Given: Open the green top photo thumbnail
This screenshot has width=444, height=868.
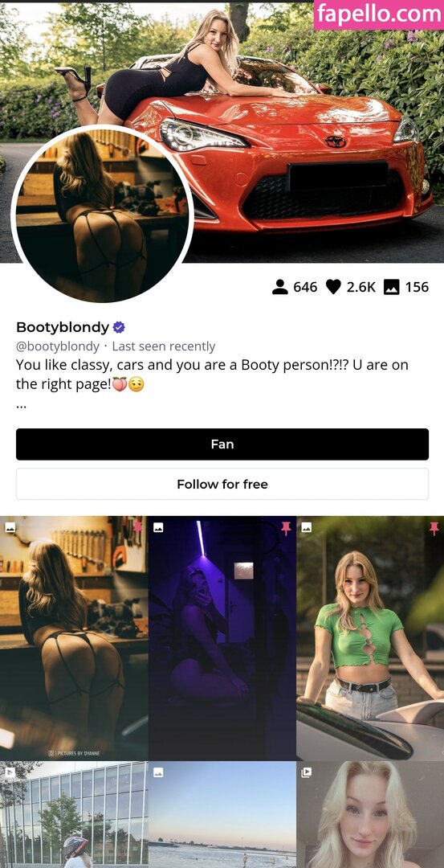Looking at the screenshot, I should point(370,638).
